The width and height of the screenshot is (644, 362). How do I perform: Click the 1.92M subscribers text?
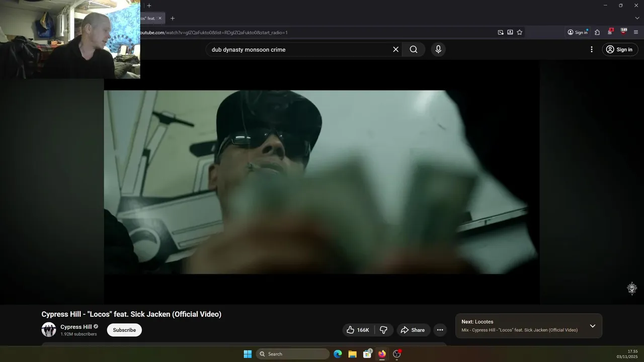point(78,334)
